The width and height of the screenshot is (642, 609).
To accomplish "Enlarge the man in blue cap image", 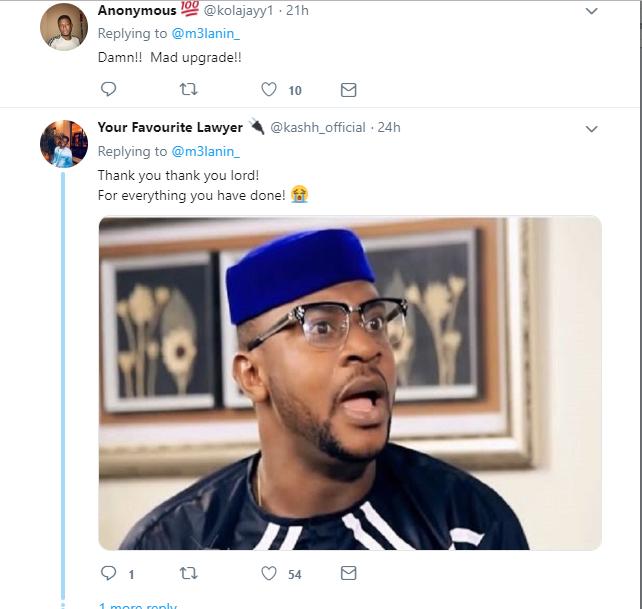I will tap(349, 383).
